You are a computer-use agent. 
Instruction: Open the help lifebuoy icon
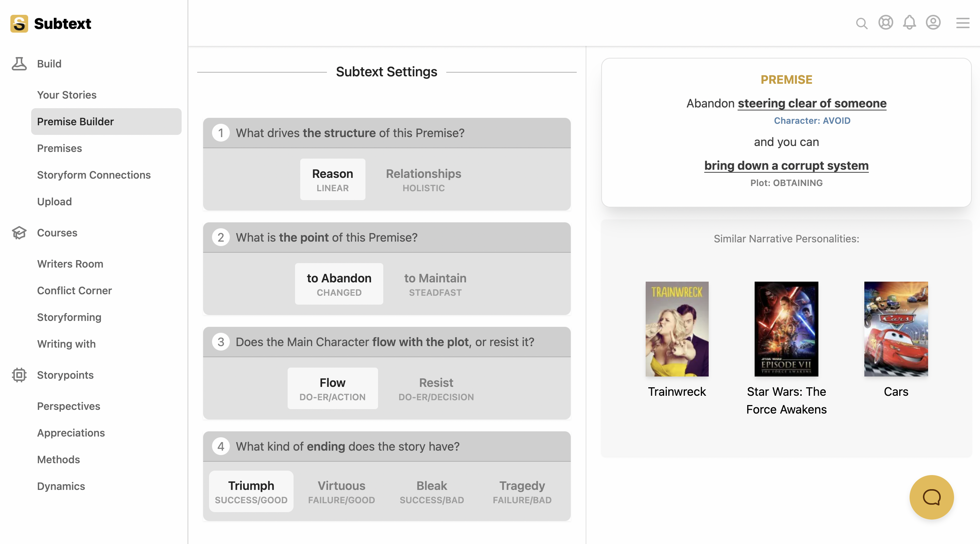coord(885,23)
